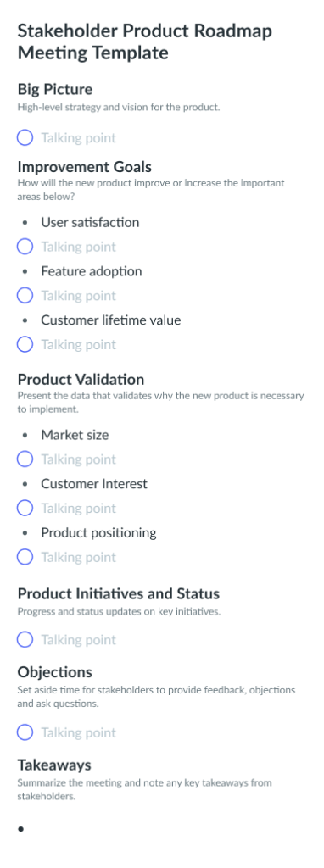Check the talking point circle under Big Picture
324x868 pixels.
pos(25,138)
